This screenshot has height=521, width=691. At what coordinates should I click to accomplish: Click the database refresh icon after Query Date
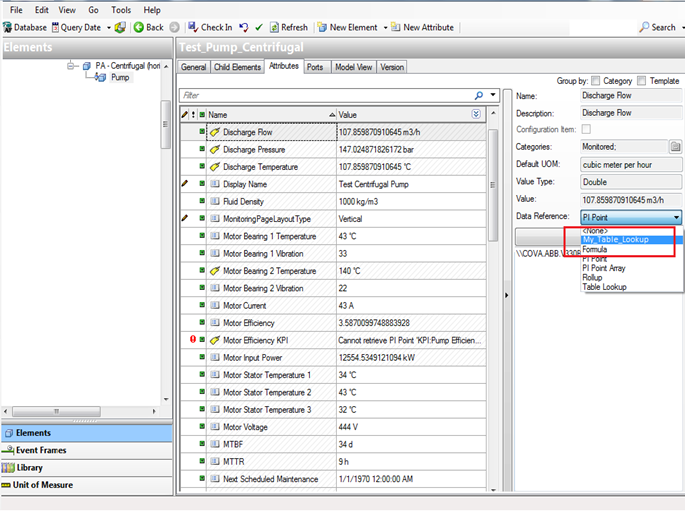120,27
